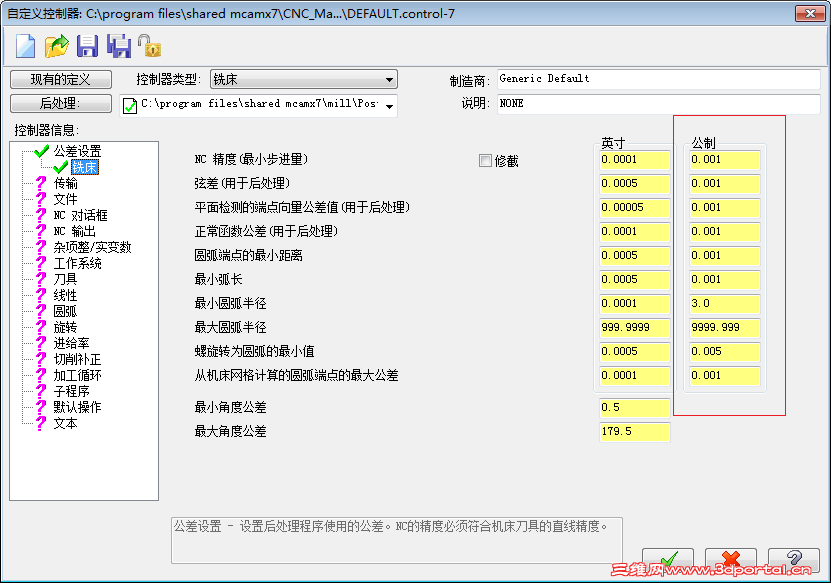Screen dimensions: 831x583
Task: Select 工作系统 tree item
Action: point(77,263)
